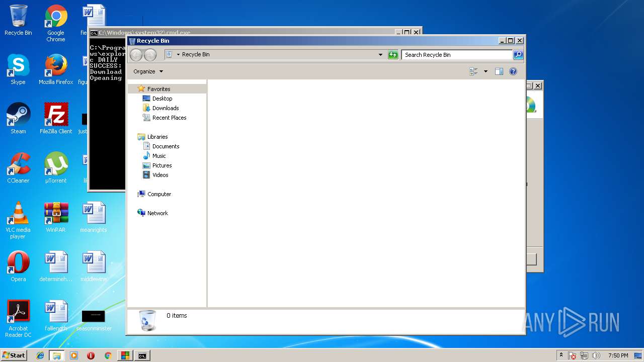644x362 pixels.
Task: Open Downloads under Favorites
Action: pyautogui.click(x=166, y=108)
